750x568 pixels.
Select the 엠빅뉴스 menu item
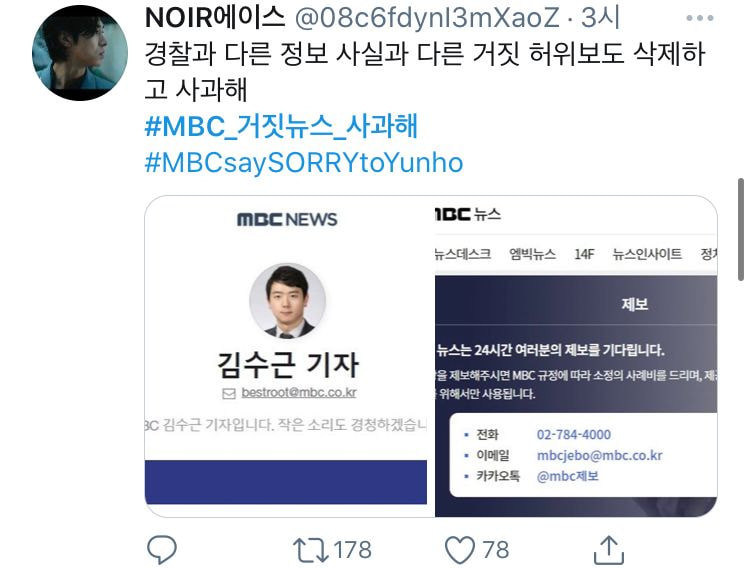[532, 254]
